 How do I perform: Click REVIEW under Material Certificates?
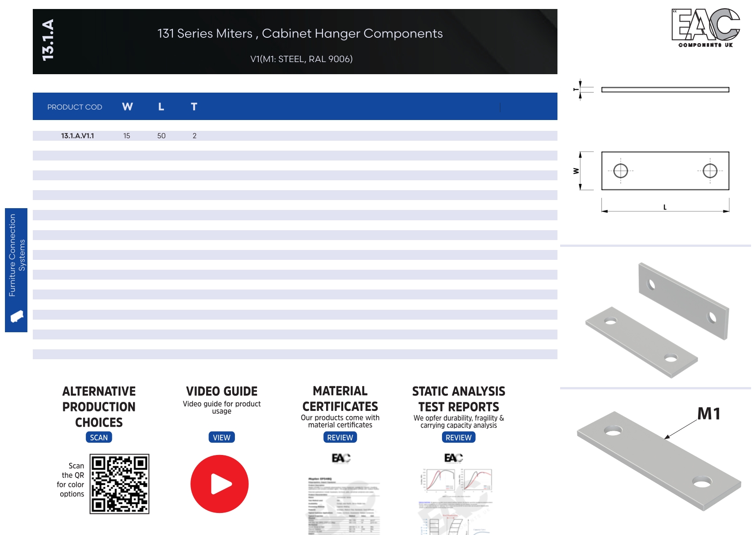click(340, 437)
